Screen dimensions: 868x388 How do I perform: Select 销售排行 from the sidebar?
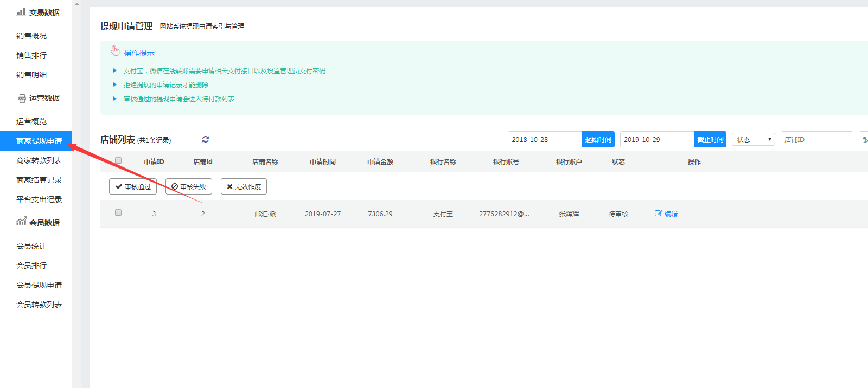(x=31, y=55)
